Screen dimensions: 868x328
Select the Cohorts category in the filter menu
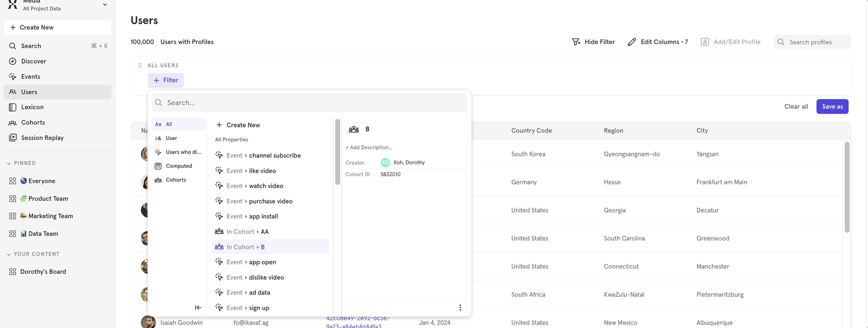(176, 180)
